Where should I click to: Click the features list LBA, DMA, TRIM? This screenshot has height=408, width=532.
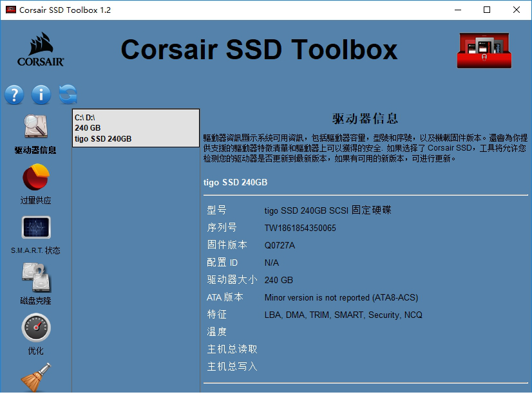click(x=343, y=315)
